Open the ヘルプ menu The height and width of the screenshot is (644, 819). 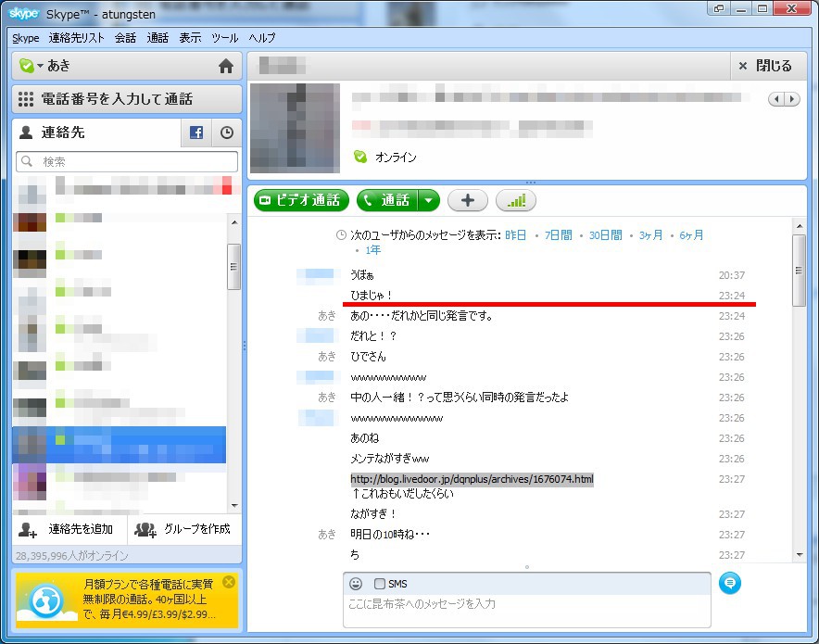[x=261, y=38]
